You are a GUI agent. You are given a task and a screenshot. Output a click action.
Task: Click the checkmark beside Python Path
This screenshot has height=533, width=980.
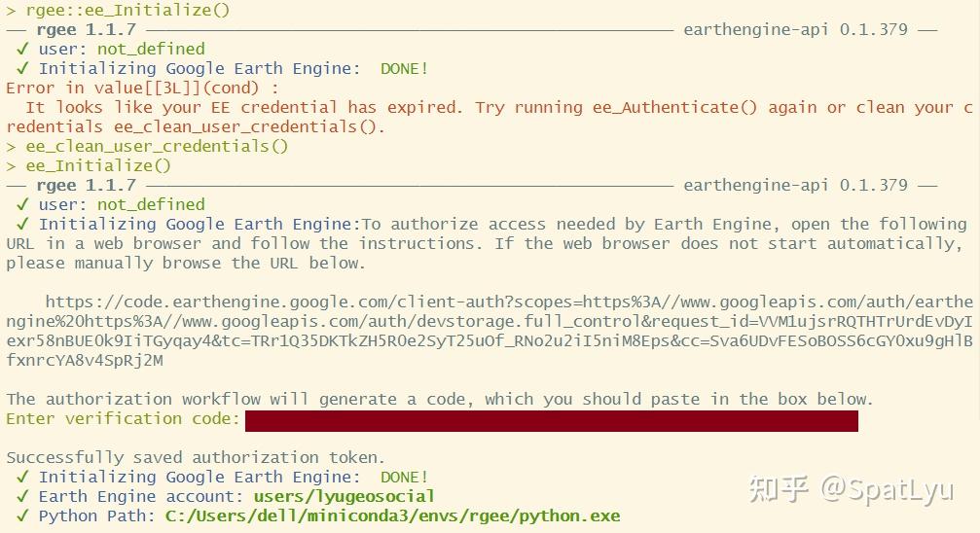(x=22, y=515)
